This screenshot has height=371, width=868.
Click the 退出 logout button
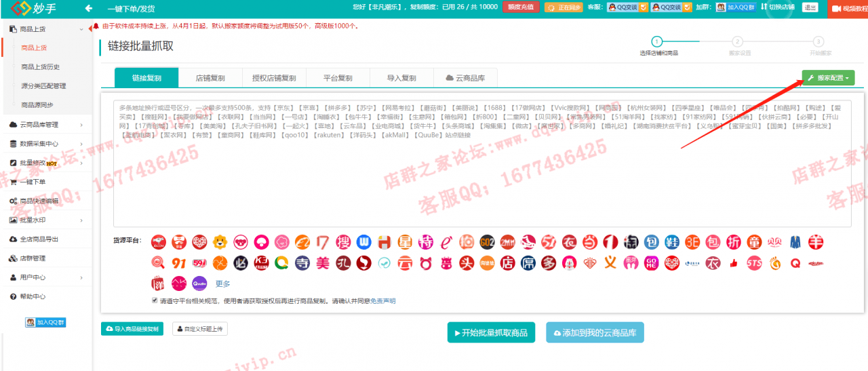coord(810,7)
